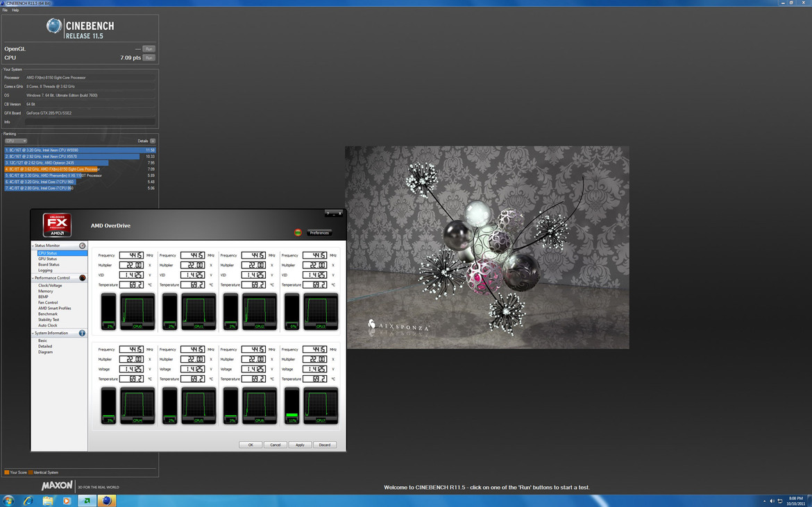The height and width of the screenshot is (507, 812).
Task: Launch Internet Explorer from the taskbar
Action: 28,501
